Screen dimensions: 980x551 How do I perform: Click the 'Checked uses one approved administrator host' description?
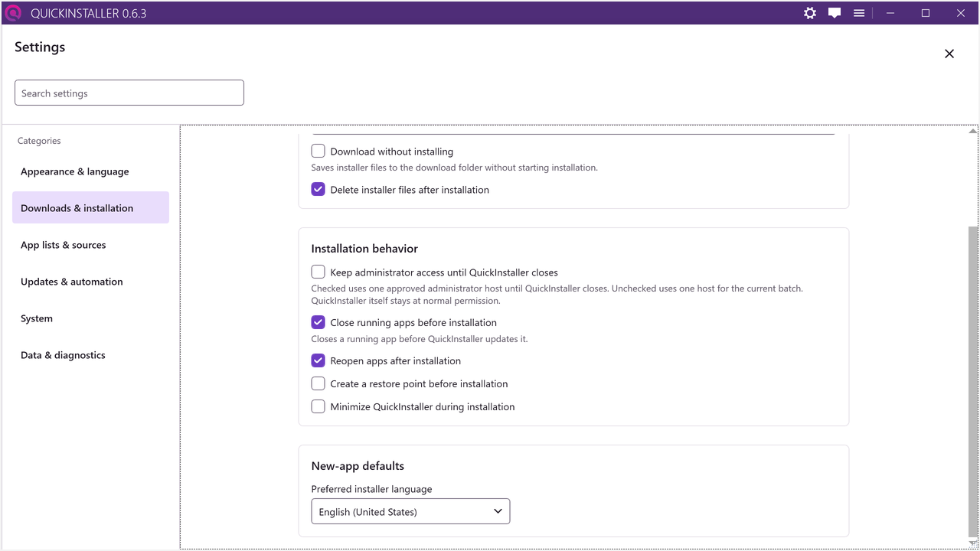557,295
